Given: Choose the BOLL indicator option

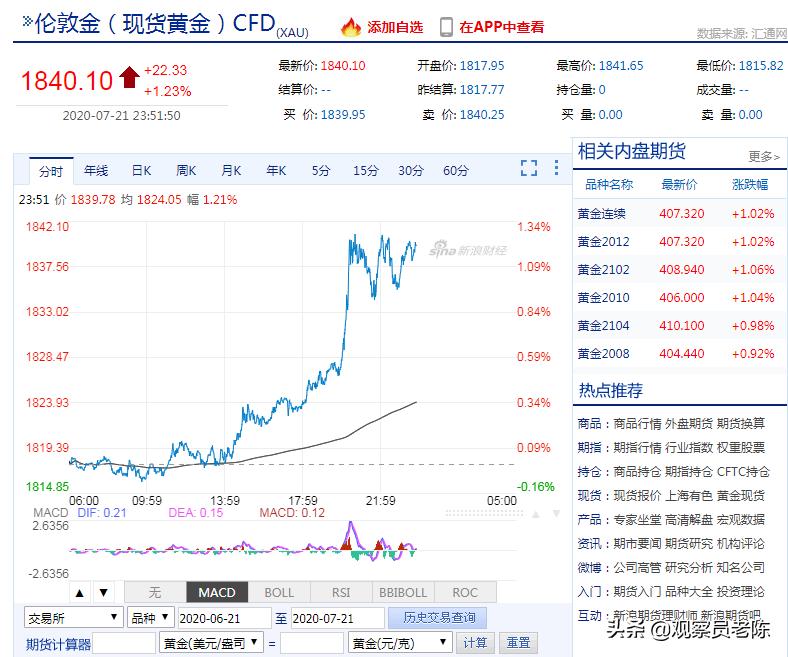Looking at the screenshot, I should [x=279, y=592].
